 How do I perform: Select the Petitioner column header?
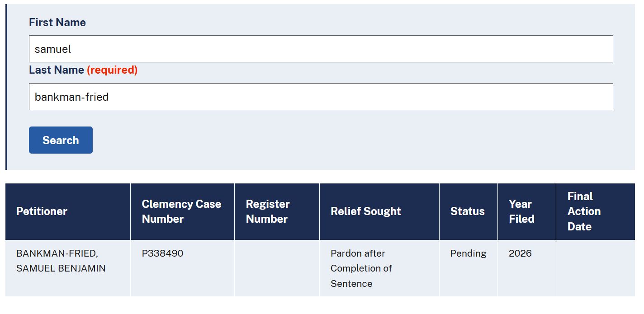tap(68, 211)
